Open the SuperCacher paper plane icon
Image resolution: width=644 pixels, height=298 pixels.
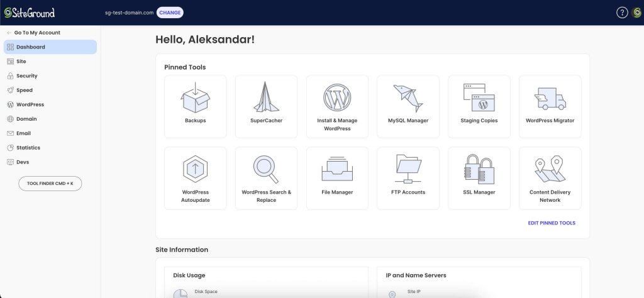266,97
